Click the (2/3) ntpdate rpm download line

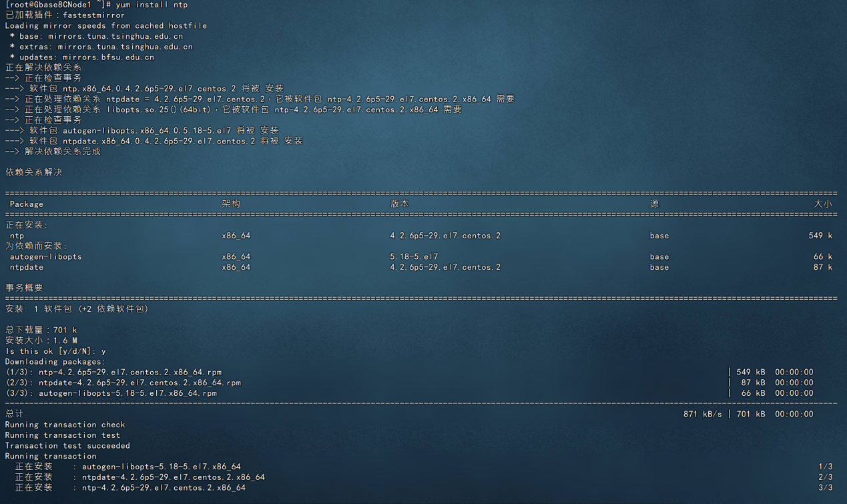[123, 383]
